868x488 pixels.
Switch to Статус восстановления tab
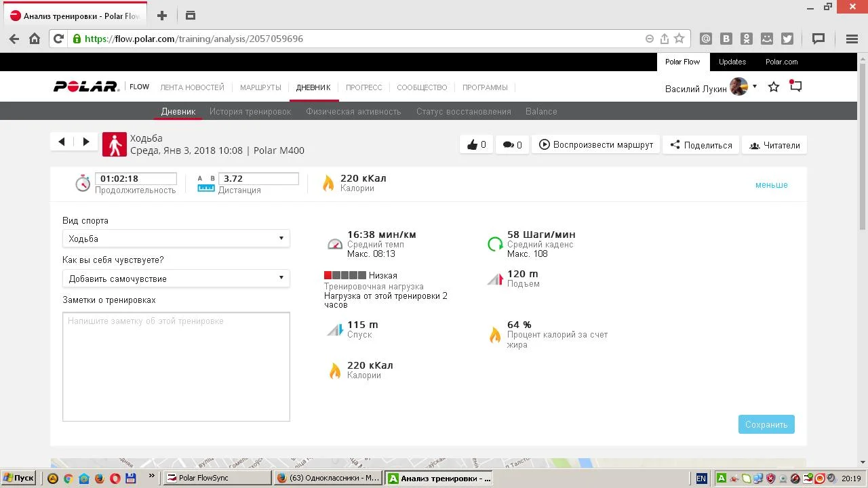tap(464, 111)
